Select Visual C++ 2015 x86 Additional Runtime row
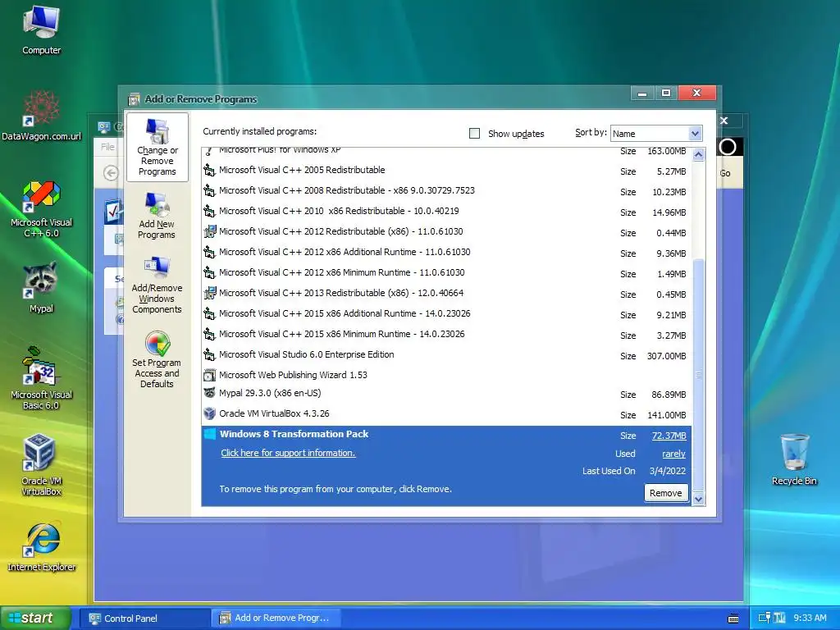 446,314
